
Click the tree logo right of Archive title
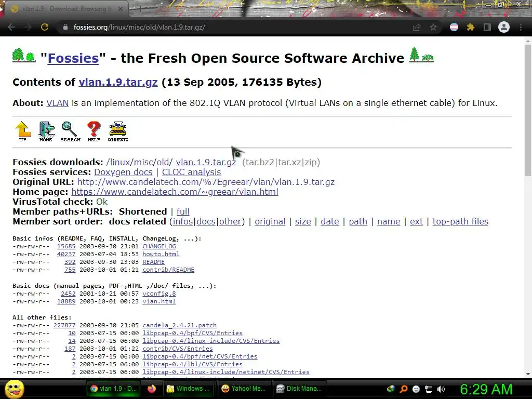[x=421, y=55]
